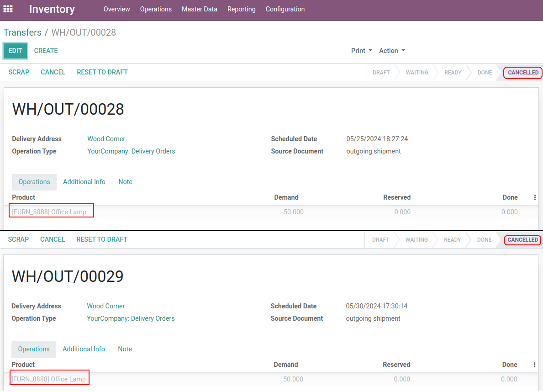Switch to Additional Info tab in WH/OUT/00028
The width and height of the screenshot is (543, 392).
84,182
